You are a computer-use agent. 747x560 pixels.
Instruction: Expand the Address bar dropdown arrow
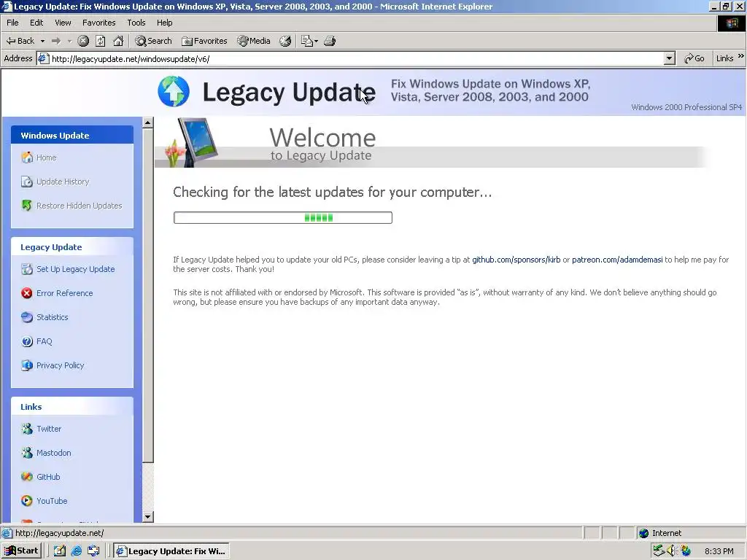coord(670,58)
